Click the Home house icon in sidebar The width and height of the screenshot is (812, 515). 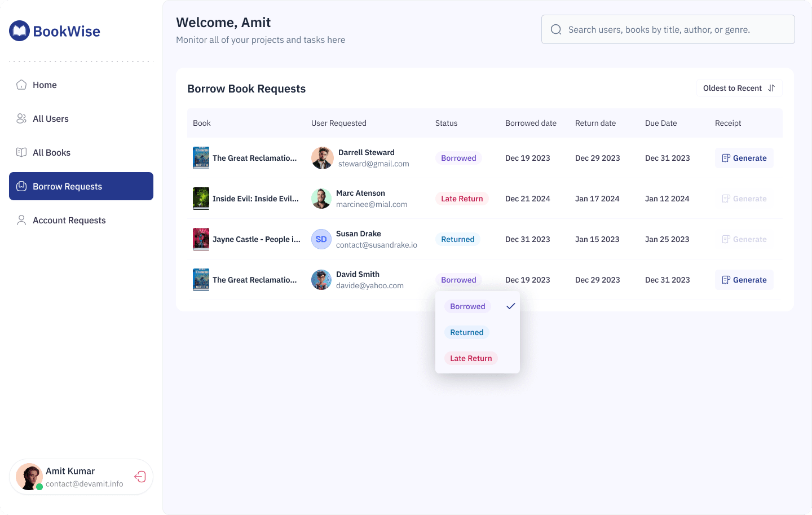click(21, 85)
